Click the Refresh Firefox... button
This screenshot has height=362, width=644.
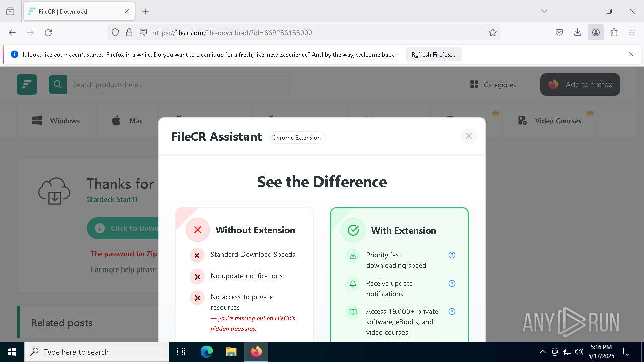click(433, 54)
